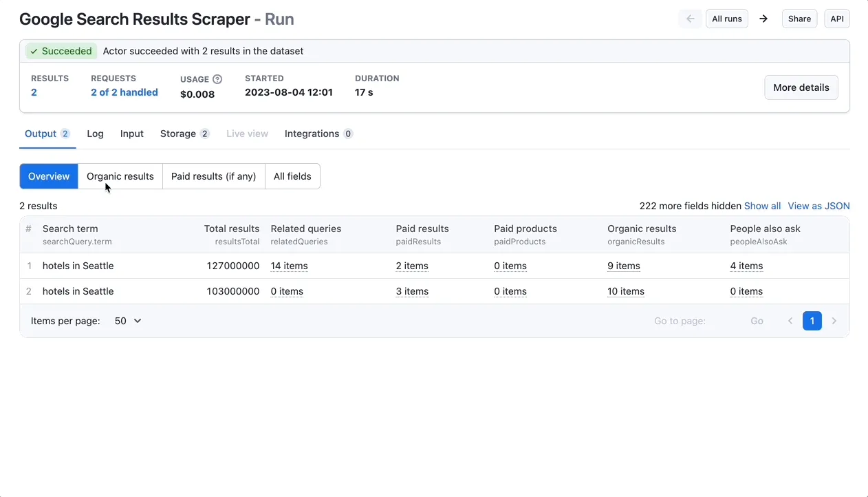Viewport: 868px width, 497px height.
Task: Click the Go button in pagination
Action: pyautogui.click(x=757, y=321)
